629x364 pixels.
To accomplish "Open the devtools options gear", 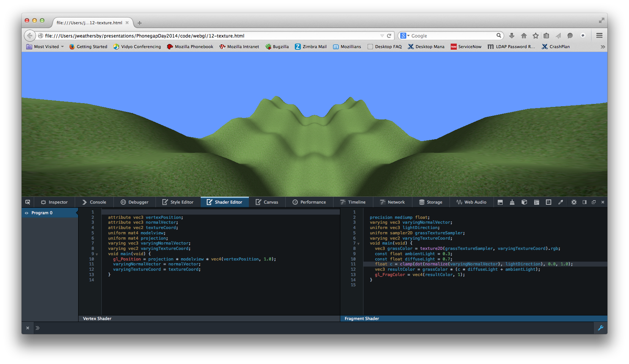I will click(574, 202).
